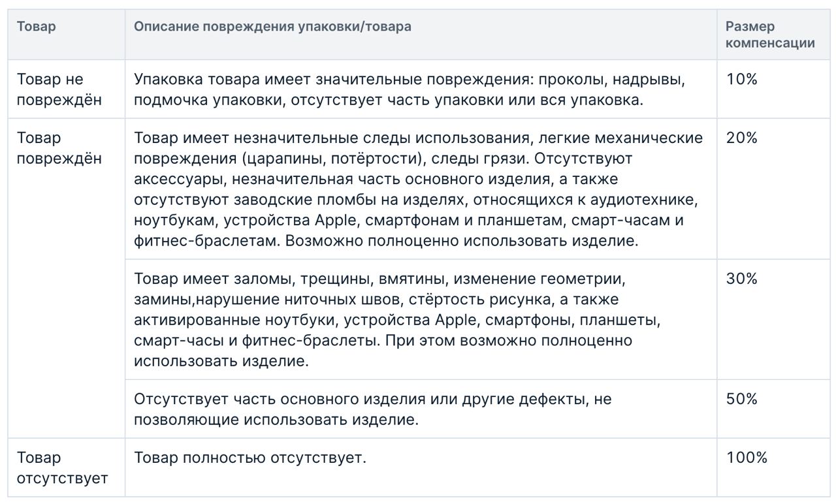Select the 50% compensation value

click(x=741, y=400)
